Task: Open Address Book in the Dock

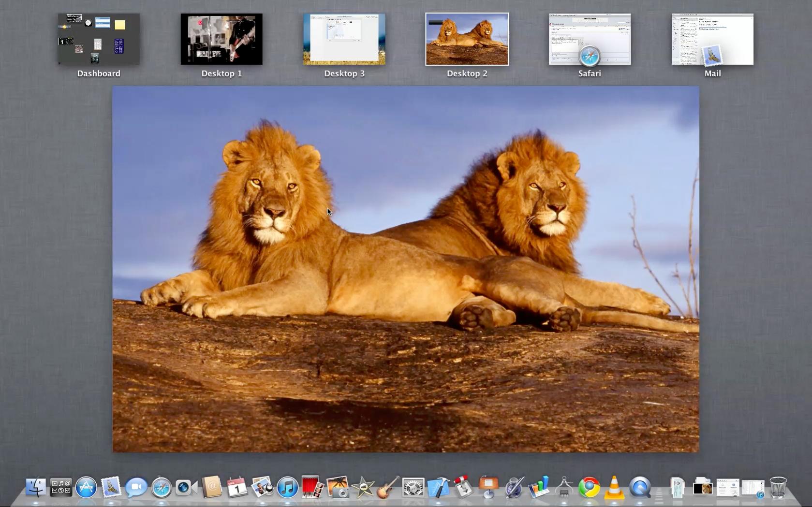Action: coord(212,487)
